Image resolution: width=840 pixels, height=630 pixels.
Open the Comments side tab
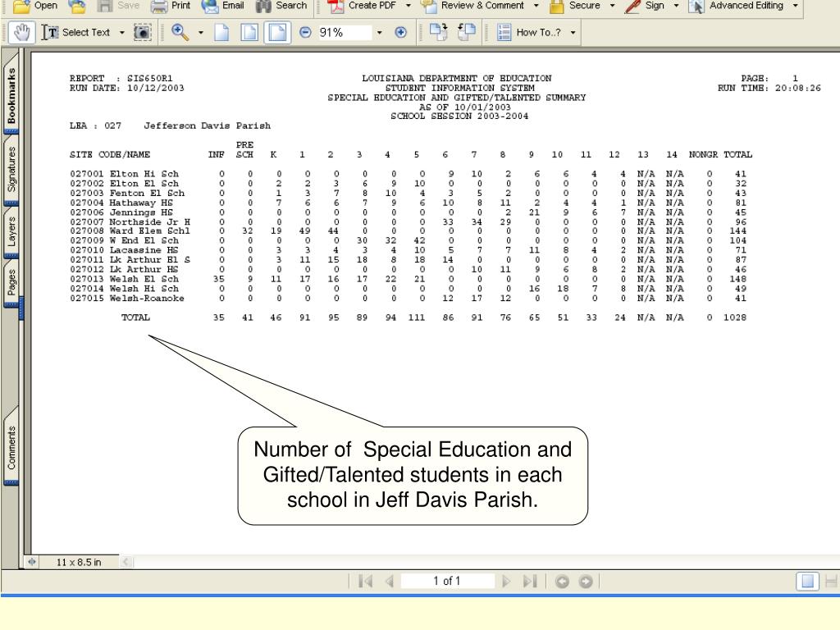[x=11, y=447]
